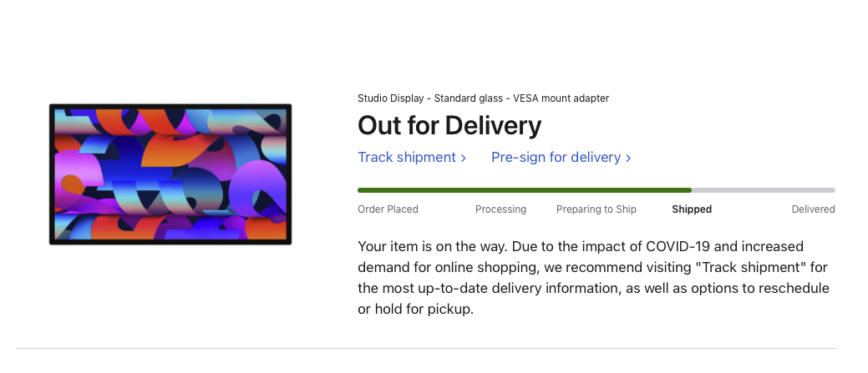The width and height of the screenshot is (868, 373).
Task: Click the chevron beside Track shipment
Action: 463,158
